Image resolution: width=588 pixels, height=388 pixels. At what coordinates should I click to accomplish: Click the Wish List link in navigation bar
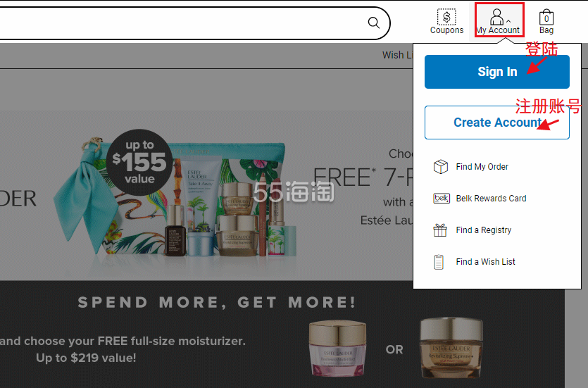397,55
